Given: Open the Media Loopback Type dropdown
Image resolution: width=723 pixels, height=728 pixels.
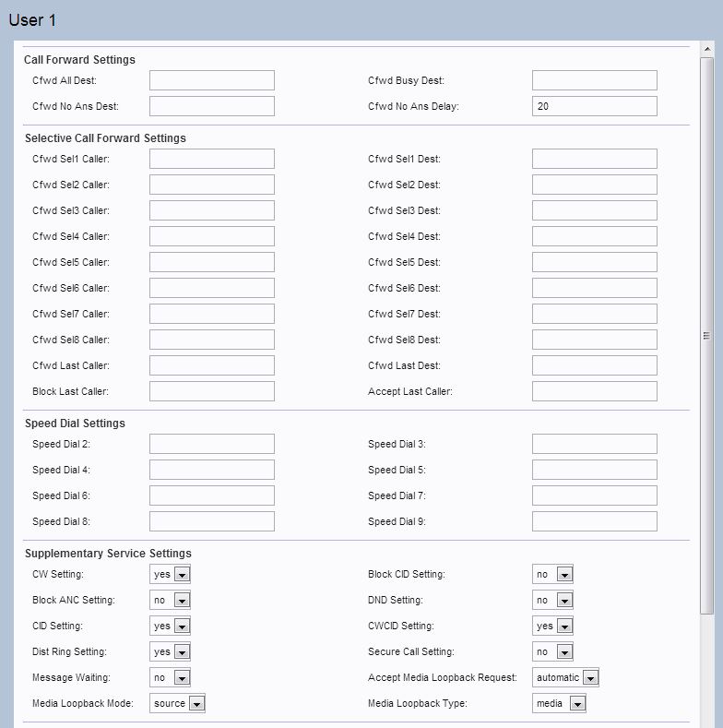Looking at the screenshot, I should pos(559,703).
